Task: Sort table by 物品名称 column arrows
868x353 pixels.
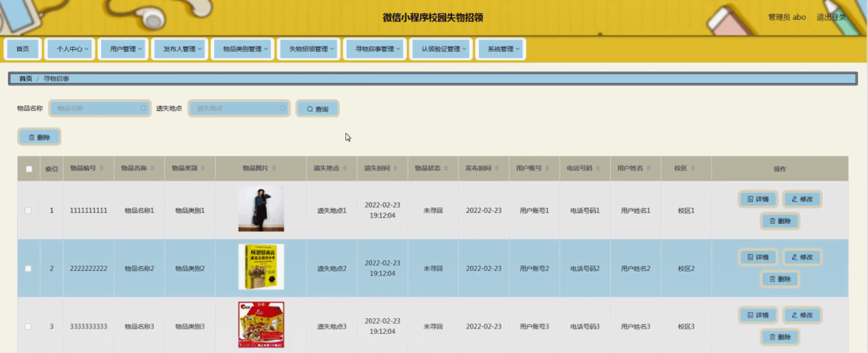Action: (153, 168)
